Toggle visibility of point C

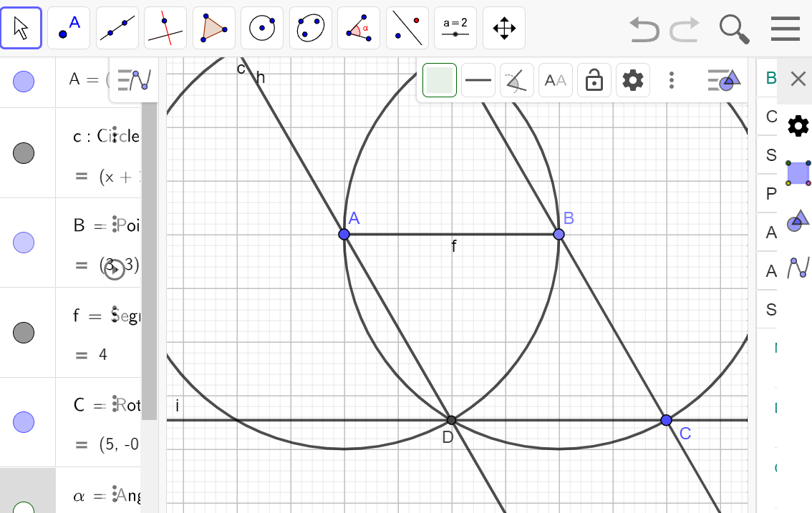pyautogui.click(x=24, y=422)
